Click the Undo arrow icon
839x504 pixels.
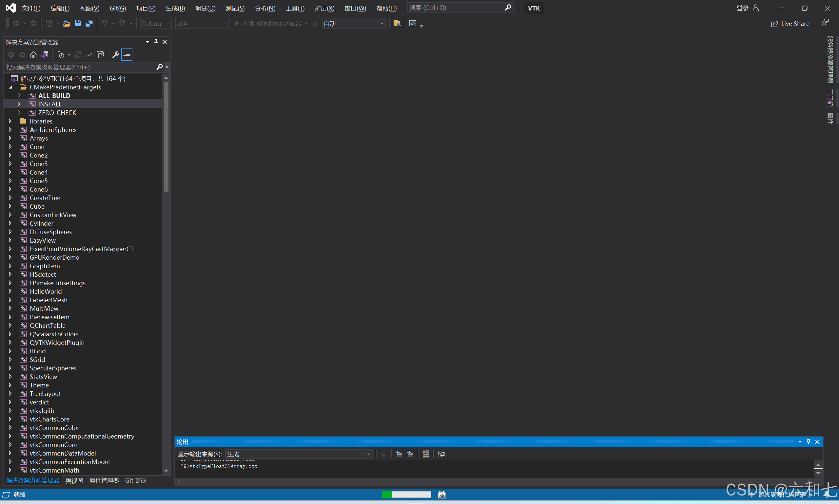click(104, 24)
